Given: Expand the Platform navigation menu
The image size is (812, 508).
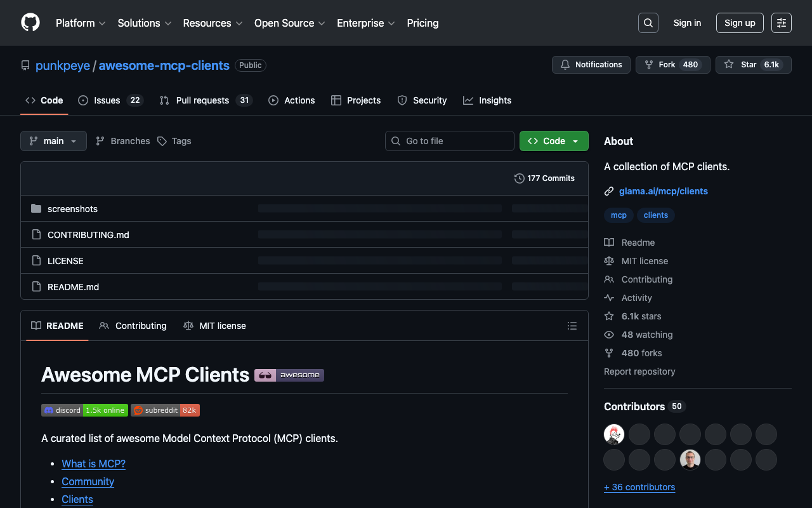Looking at the screenshot, I should coord(81,23).
